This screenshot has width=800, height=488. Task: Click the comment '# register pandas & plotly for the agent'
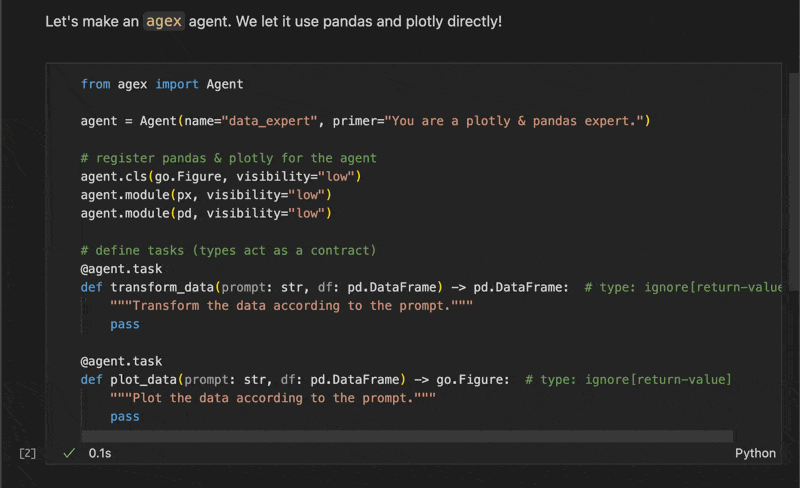tap(229, 158)
